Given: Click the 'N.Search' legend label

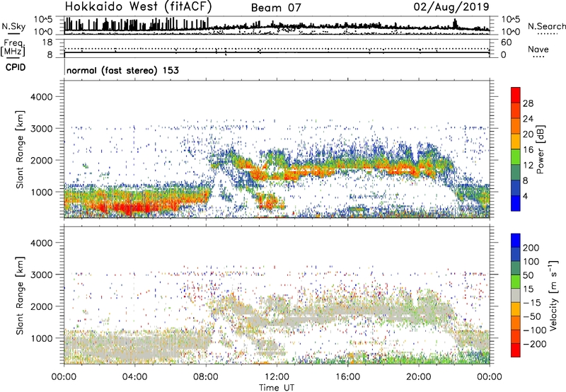Looking at the screenshot, I should click(x=546, y=26).
